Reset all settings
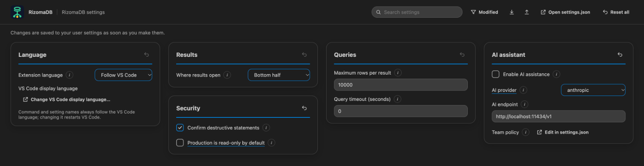The height and width of the screenshot is (166, 644). [616, 12]
